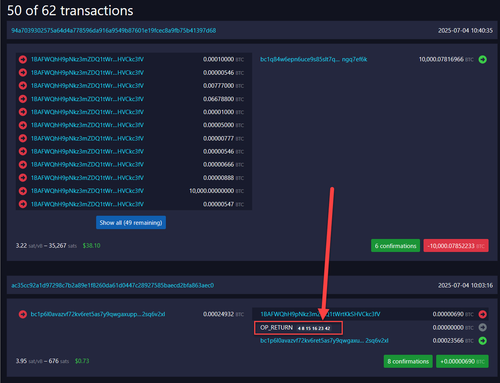Image resolution: width=500 pixels, height=383 pixels.
Task: Open address link in the 0.06678800 BTC input row
Action: (87, 99)
